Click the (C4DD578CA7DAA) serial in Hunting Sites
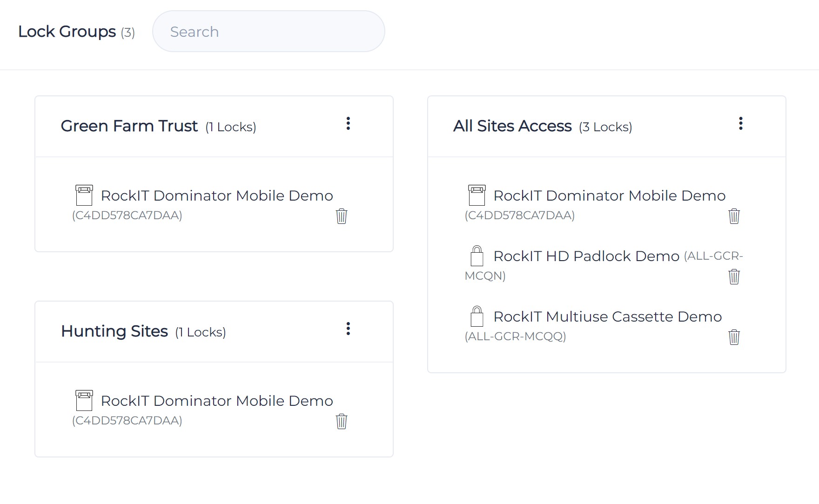819x504 pixels. click(x=127, y=421)
